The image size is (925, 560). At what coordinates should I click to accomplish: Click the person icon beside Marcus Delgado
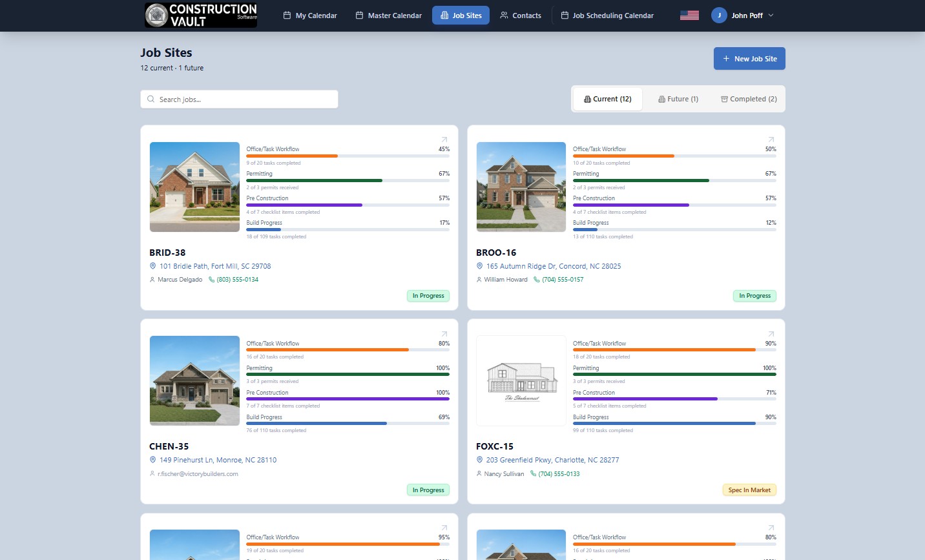[x=152, y=280]
